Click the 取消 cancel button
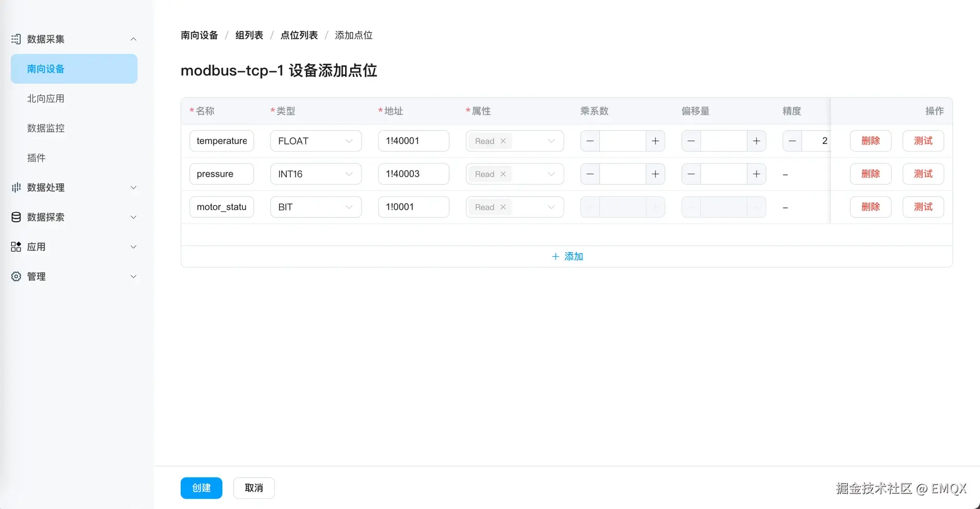This screenshot has width=980, height=509. [x=254, y=488]
